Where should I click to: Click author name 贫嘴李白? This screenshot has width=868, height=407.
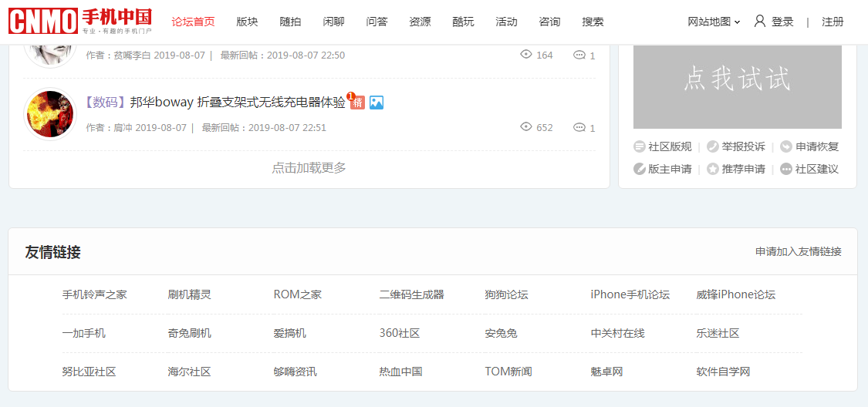[x=132, y=55]
